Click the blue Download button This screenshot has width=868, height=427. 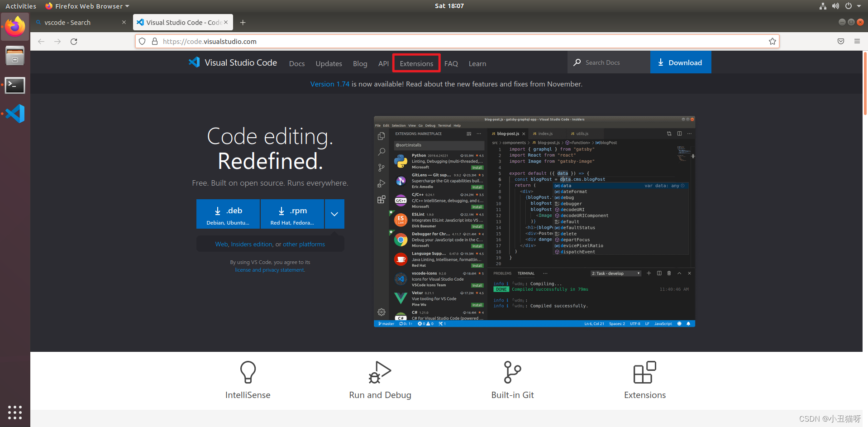pos(681,62)
